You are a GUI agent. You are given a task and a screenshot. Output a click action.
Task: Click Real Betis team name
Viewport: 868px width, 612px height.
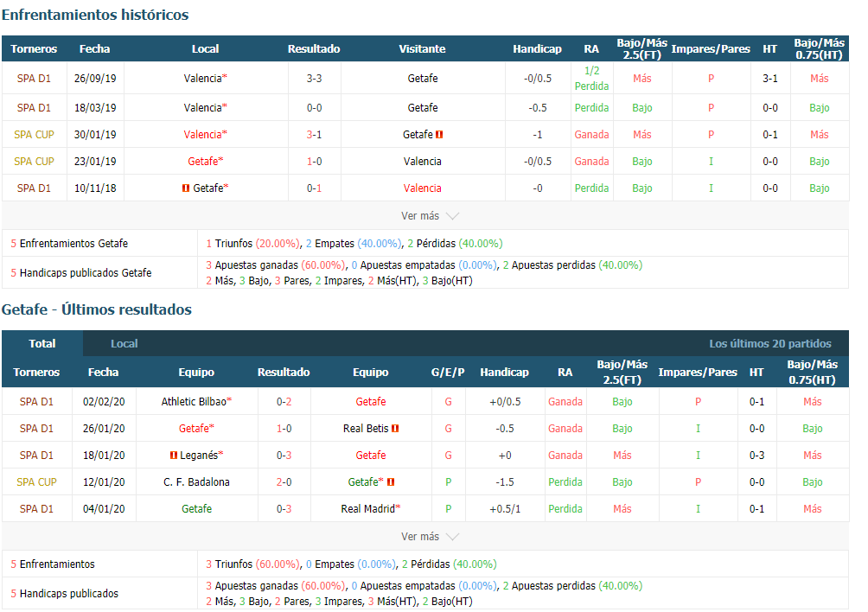click(366, 428)
